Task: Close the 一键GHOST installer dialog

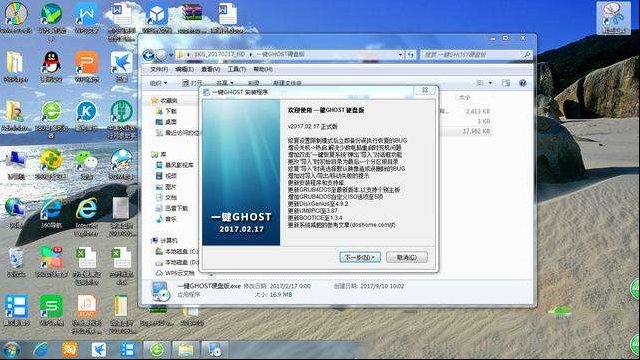Action: pos(424,90)
